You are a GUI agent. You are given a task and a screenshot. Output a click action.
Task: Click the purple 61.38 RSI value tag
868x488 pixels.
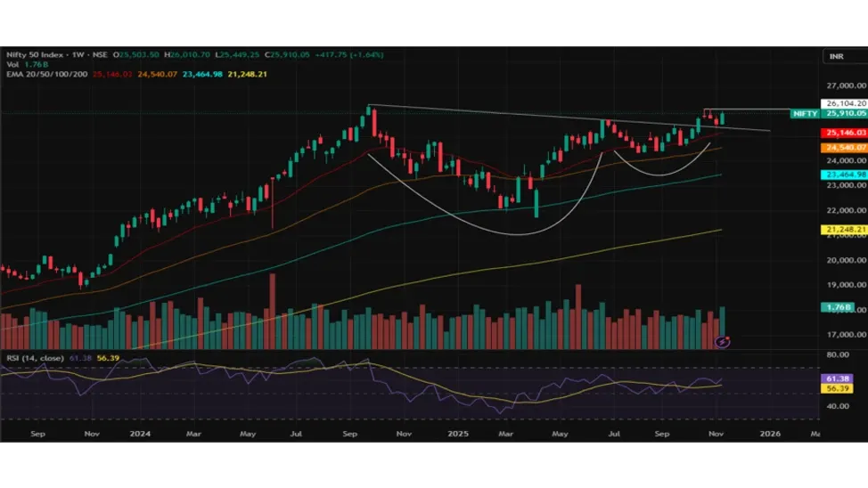point(838,378)
